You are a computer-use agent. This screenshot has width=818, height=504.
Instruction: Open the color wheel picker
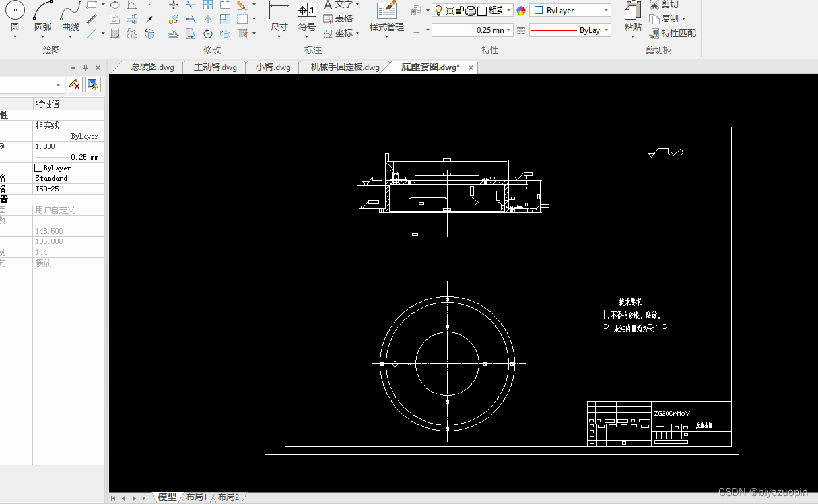[521, 11]
